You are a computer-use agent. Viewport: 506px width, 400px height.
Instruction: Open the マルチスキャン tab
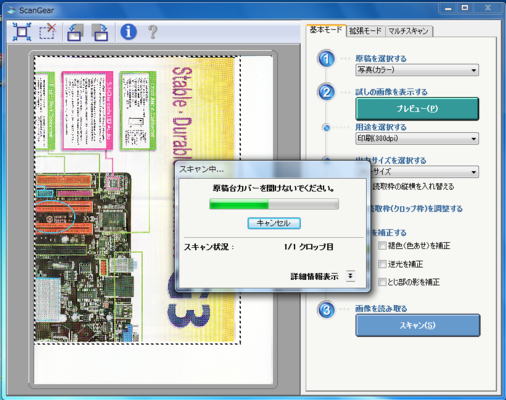pyautogui.click(x=409, y=31)
